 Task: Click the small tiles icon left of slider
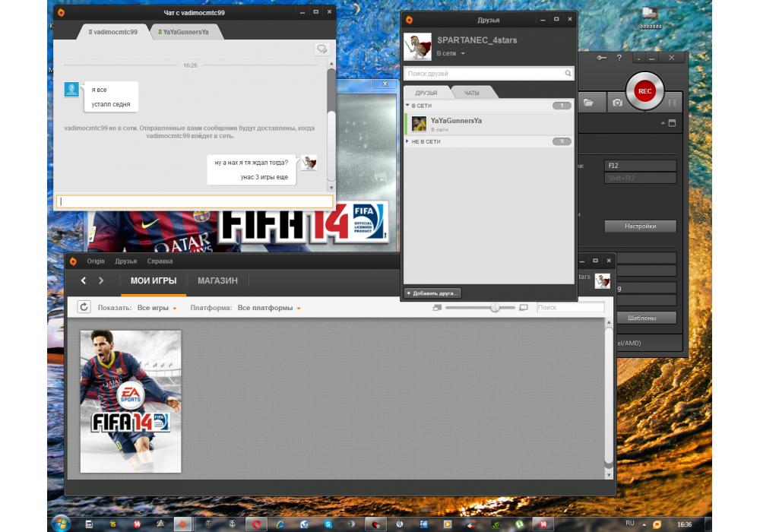pyautogui.click(x=437, y=308)
